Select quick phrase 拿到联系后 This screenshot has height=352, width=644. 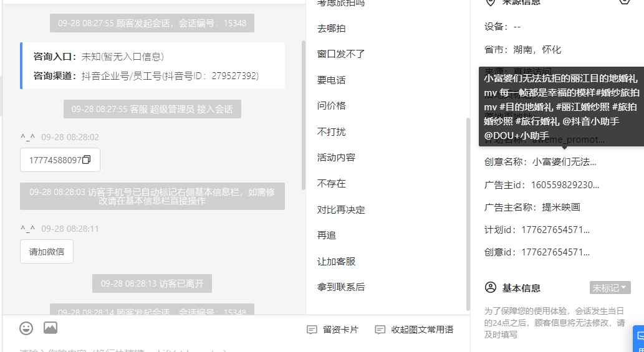pyautogui.click(x=341, y=287)
